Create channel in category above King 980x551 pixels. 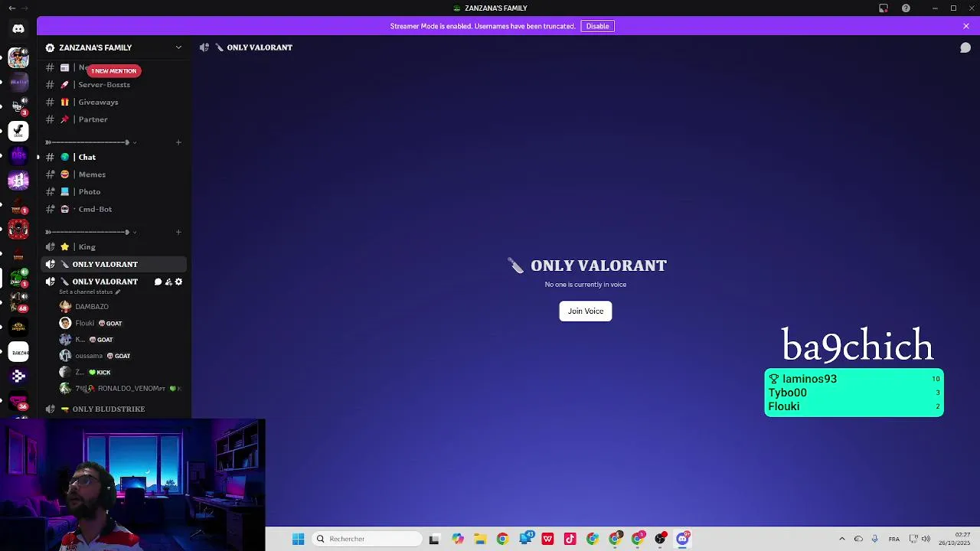tap(178, 232)
